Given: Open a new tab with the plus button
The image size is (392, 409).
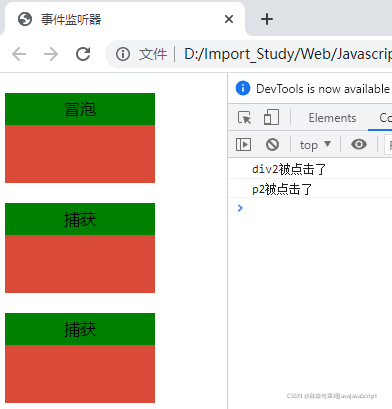Looking at the screenshot, I should tap(267, 19).
